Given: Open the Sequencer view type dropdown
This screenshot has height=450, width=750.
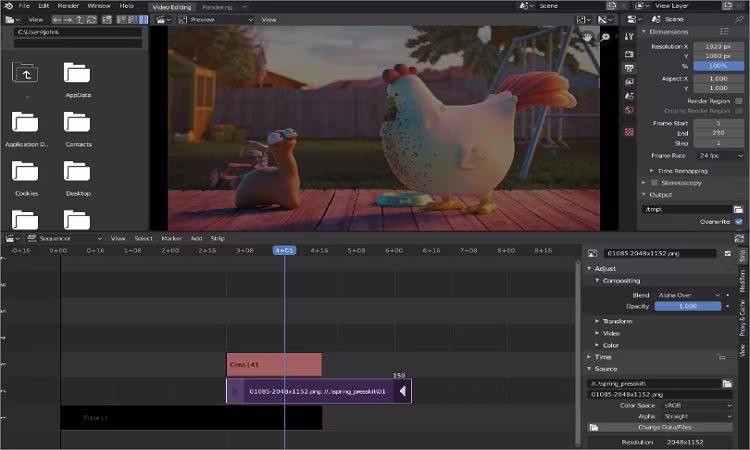Looking at the screenshot, I should (x=65, y=238).
